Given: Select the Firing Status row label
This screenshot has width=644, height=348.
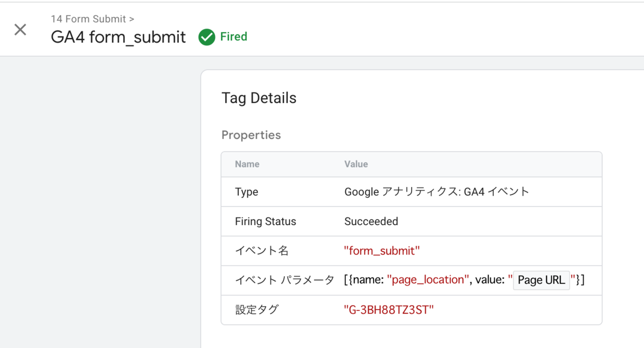Looking at the screenshot, I should point(265,221).
